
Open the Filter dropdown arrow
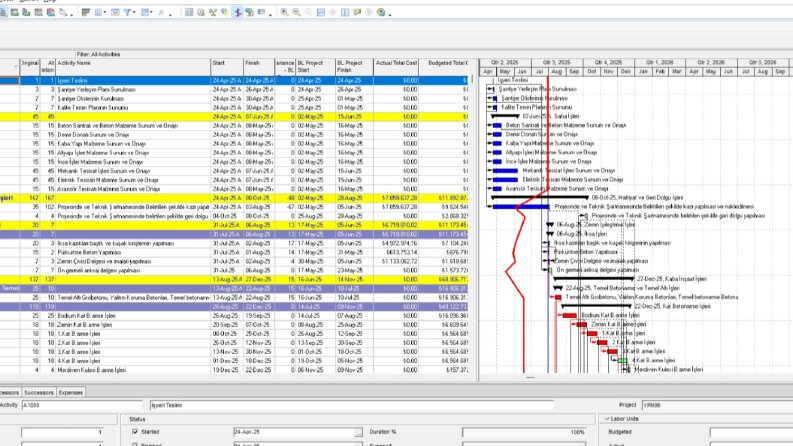point(135,13)
